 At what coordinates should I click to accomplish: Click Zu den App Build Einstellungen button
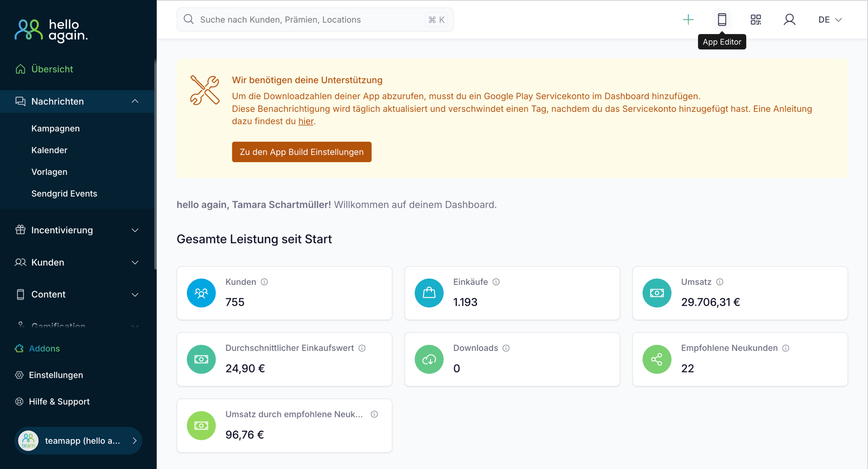pyautogui.click(x=301, y=152)
